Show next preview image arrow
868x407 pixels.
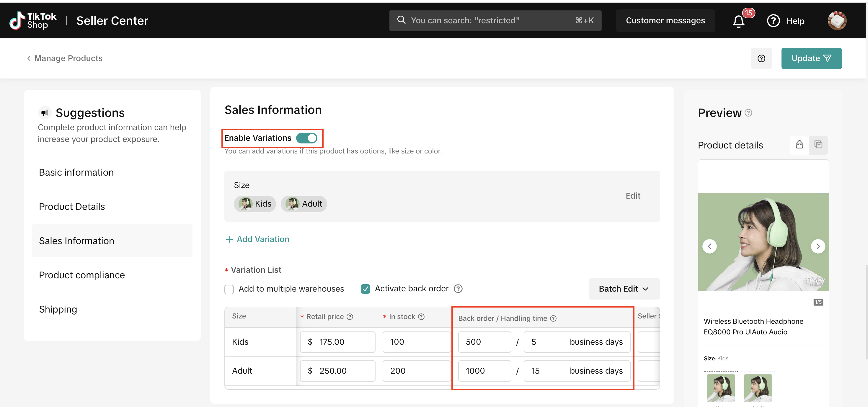pyautogui.click(x=818, y=246)
